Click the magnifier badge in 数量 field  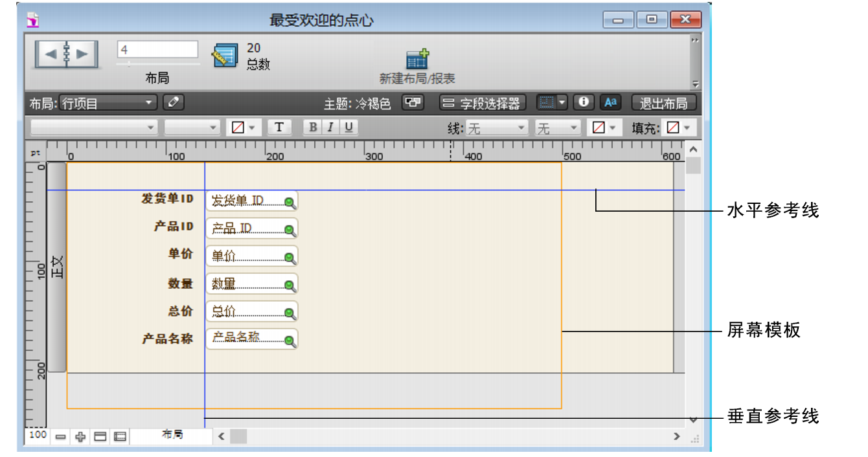[x=290, y=287]
